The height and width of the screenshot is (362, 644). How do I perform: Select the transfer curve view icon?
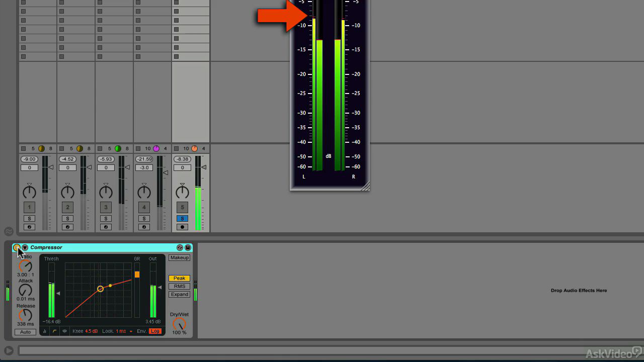[x=54, y=331]
